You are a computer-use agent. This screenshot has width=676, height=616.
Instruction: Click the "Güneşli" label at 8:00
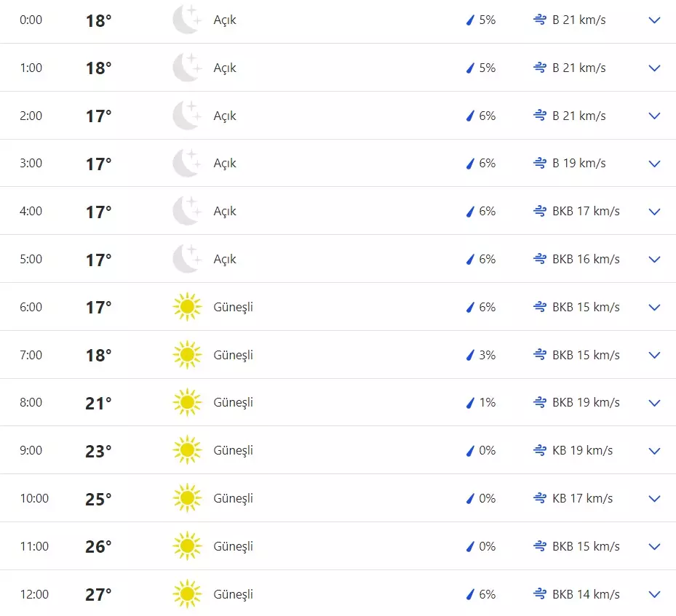[x=233, y=402]
